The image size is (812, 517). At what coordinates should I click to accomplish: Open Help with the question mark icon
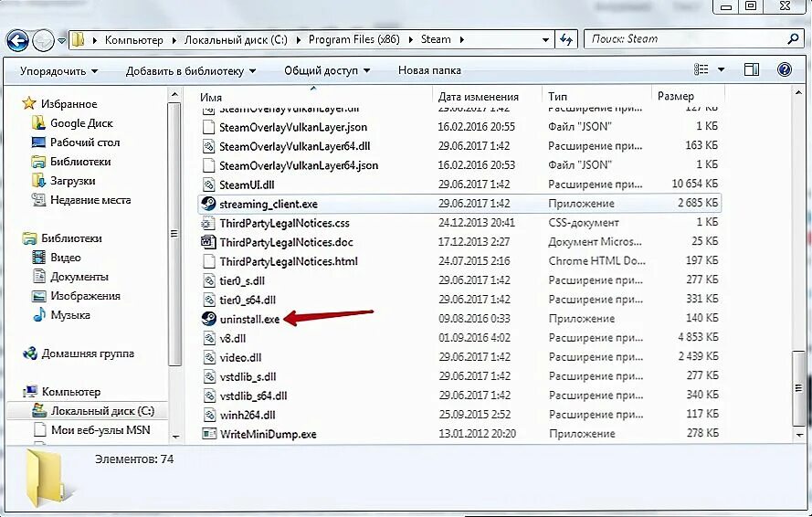[784, 69]
